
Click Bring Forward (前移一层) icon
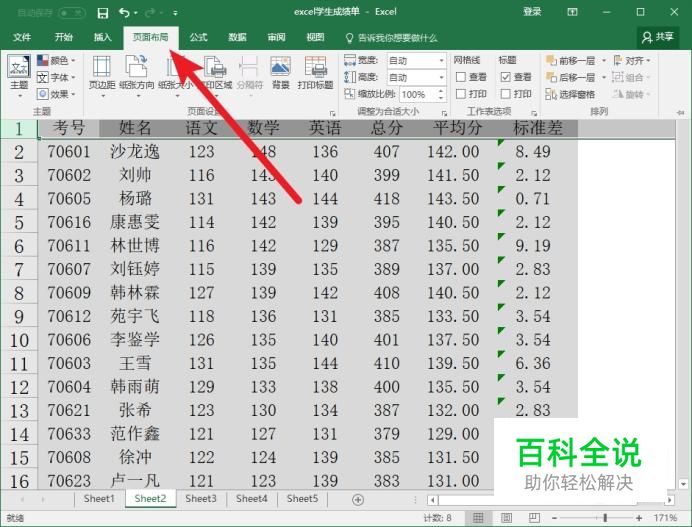tap(551, 60)
